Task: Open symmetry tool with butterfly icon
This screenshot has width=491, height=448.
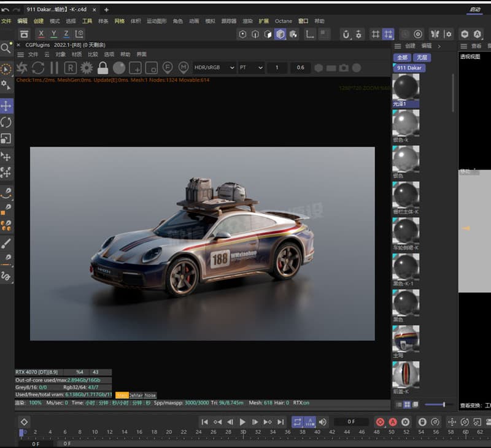Action: pos(435,34)
